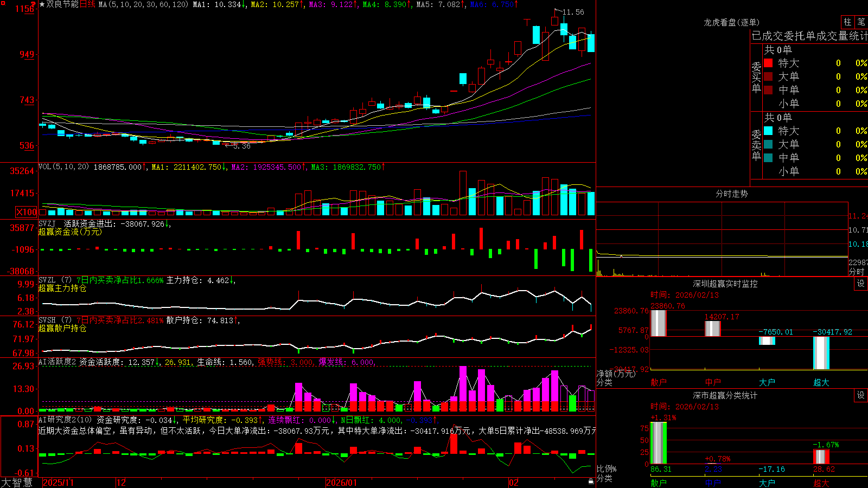Click the 双良节能 stock name
Screen dimensions: 868x488
[62, 4]
